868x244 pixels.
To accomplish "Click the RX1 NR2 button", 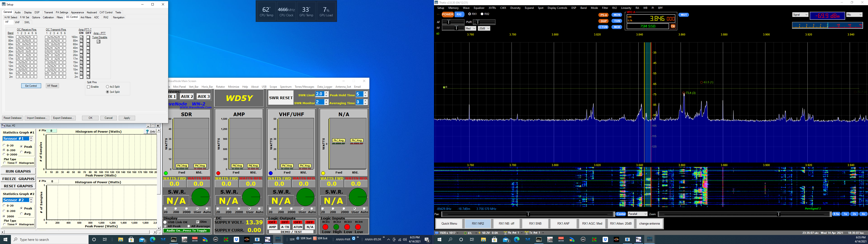I will coord(478,223).
